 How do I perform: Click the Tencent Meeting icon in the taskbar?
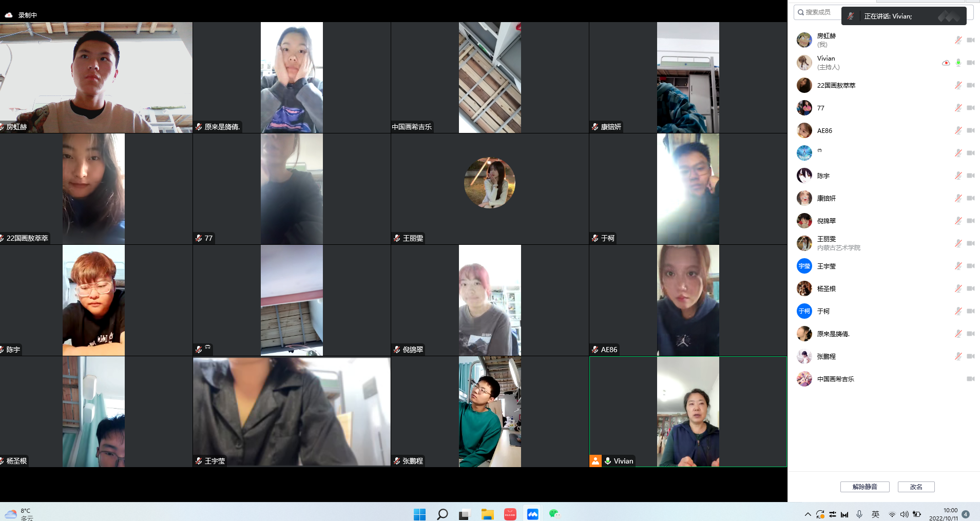[532, 514]
